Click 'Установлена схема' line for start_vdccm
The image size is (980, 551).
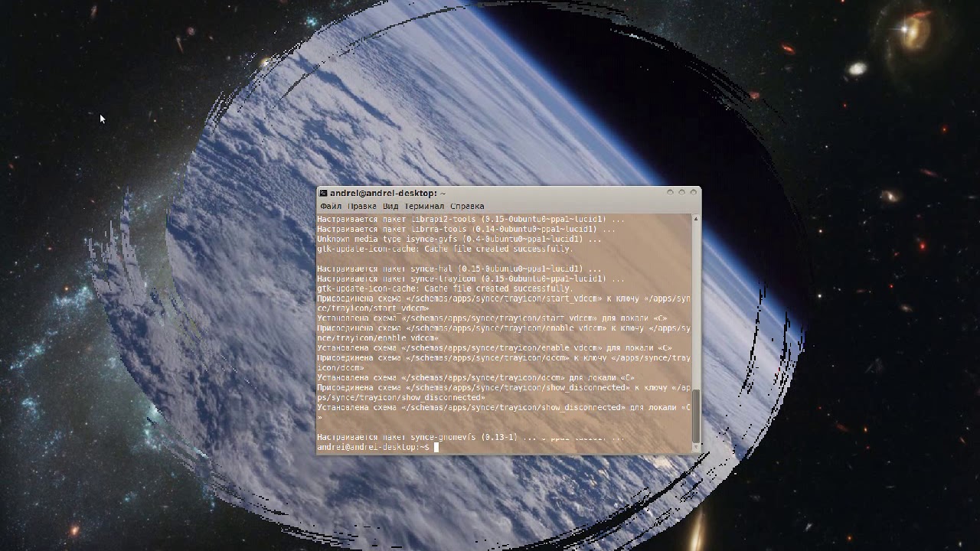(x=492, y=318)
